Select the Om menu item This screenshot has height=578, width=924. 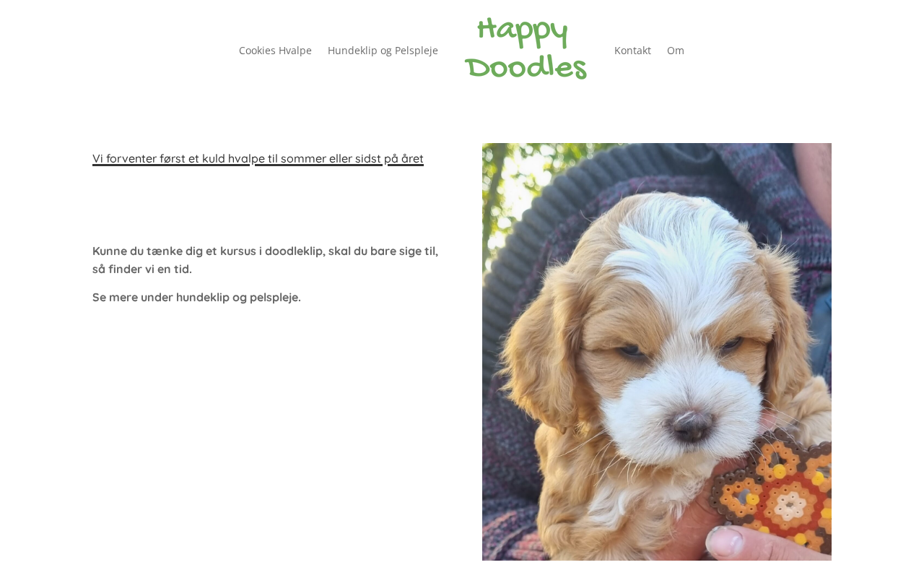676,51
